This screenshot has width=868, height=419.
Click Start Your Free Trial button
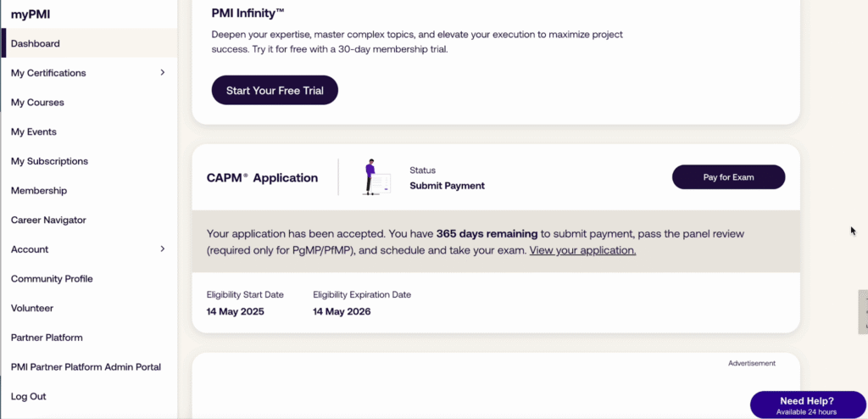[x=275, y=91]
